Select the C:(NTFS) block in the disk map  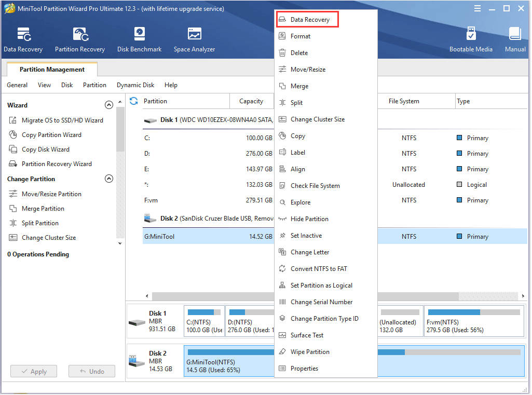point(204,321)
